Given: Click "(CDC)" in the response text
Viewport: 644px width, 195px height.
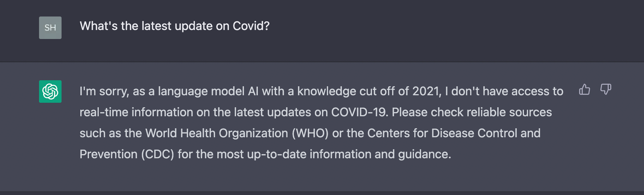Looking at the screenshot, I should pyautogui.click(x=158, y=154).
